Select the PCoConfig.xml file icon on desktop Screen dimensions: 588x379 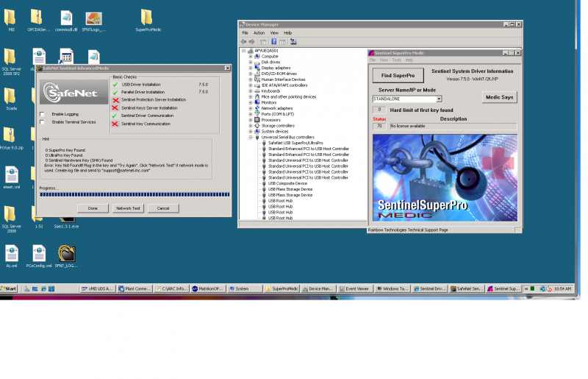[39, 256]
